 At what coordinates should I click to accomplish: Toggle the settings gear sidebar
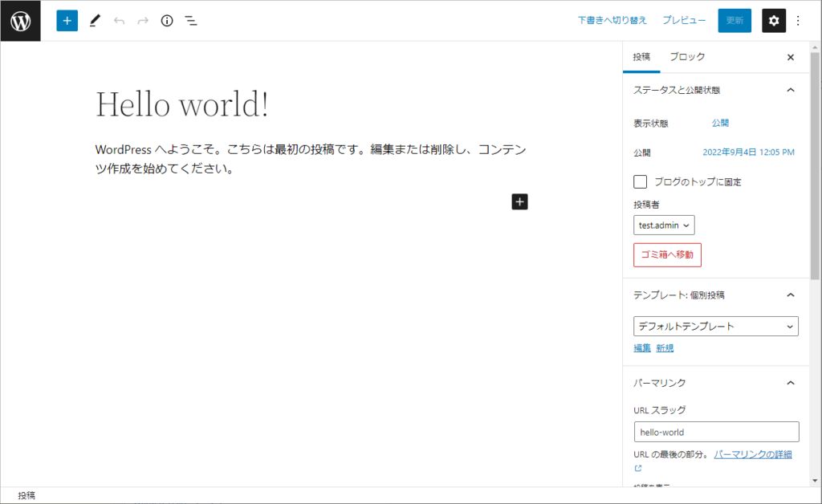point(773,21)
